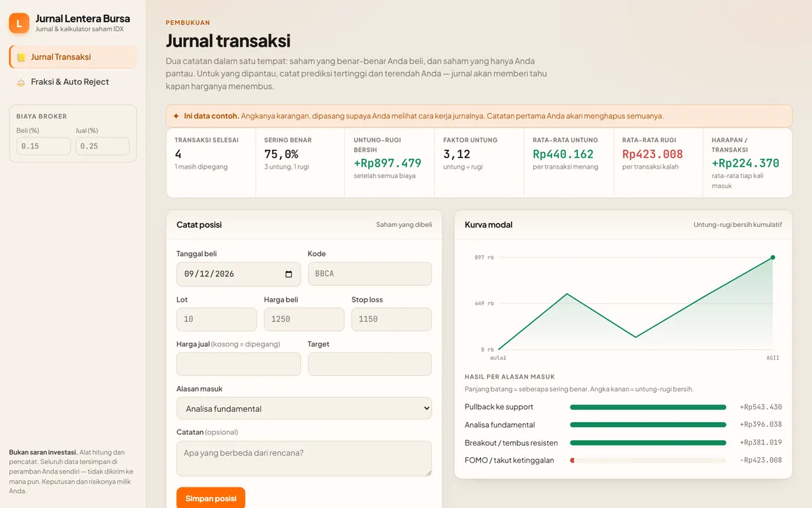Image resolution: width=812 pixels, height=508 pixels.
Task: Open the Tanggal beli calendar picker icon
Action: [289, 274]
